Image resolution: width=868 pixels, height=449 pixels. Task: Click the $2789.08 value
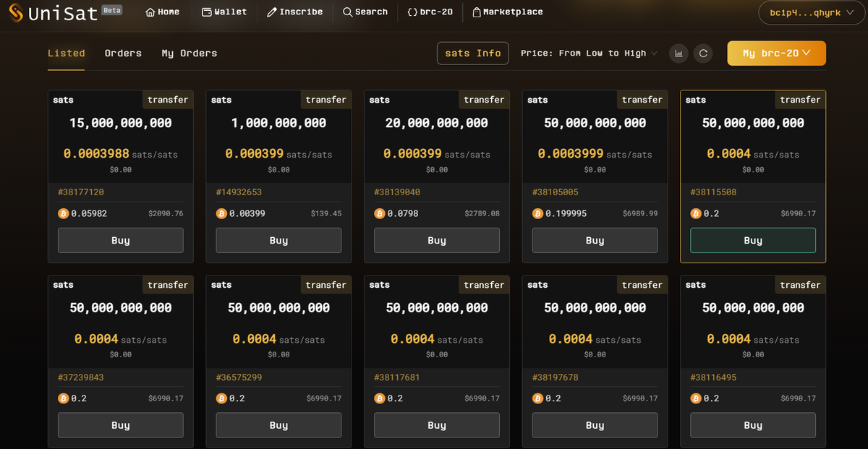(482, 214)
